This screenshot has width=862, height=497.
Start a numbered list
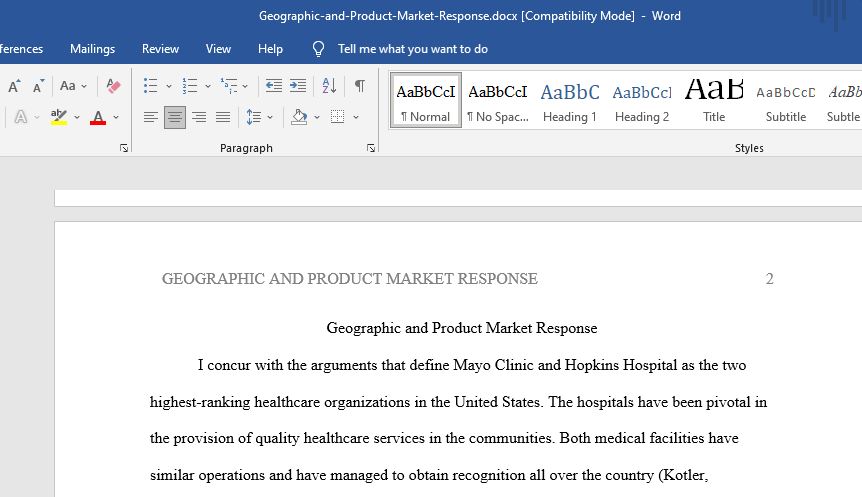190,86
